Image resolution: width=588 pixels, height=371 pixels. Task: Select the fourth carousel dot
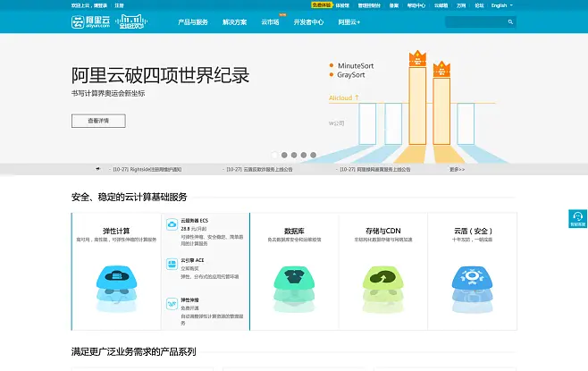click(303, 155)
